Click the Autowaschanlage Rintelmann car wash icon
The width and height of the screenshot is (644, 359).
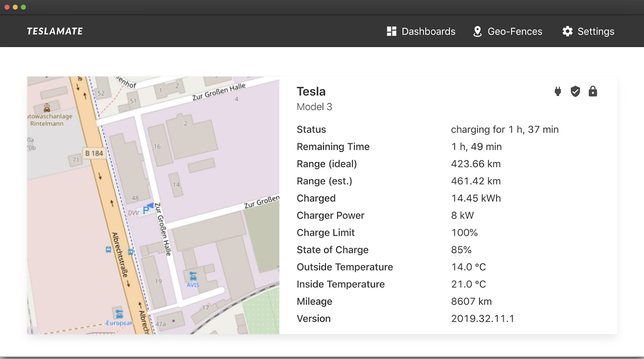click(x=47, y=108)
